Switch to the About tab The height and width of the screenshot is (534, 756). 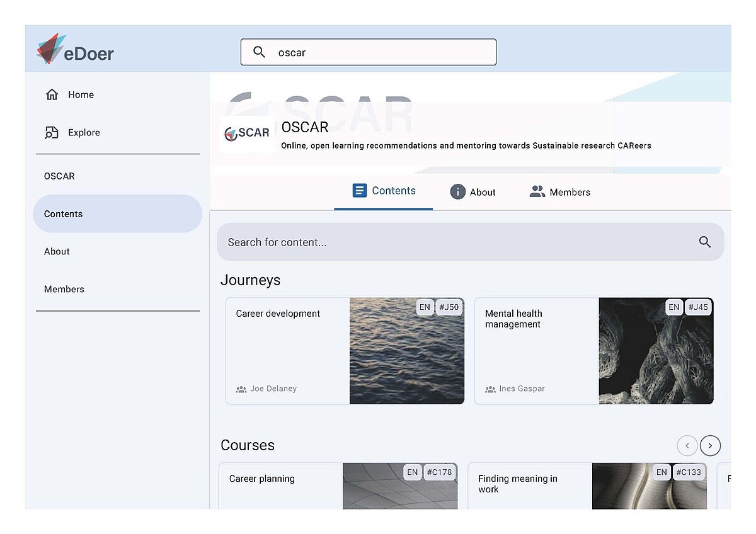click(x=473, y=192)
